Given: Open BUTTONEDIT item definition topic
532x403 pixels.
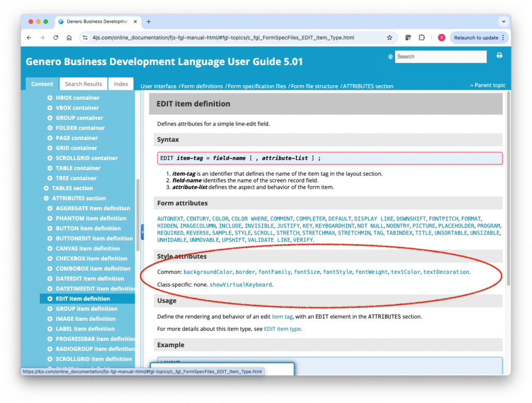Looking at the screenshot, I should pyautogui.click(x=94, y=238).
